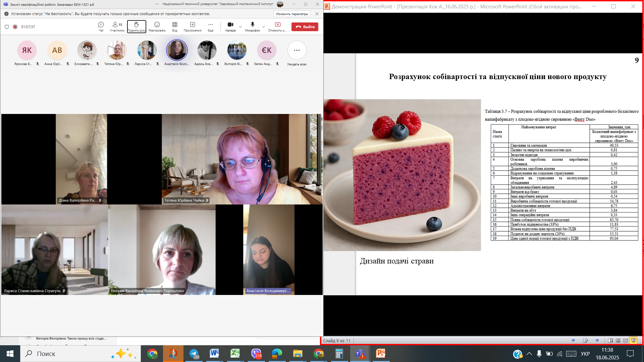Image resolution: width=644 pixels, height=362 pixels.
Task: Open the Teams chat panel
Action: 101,26
